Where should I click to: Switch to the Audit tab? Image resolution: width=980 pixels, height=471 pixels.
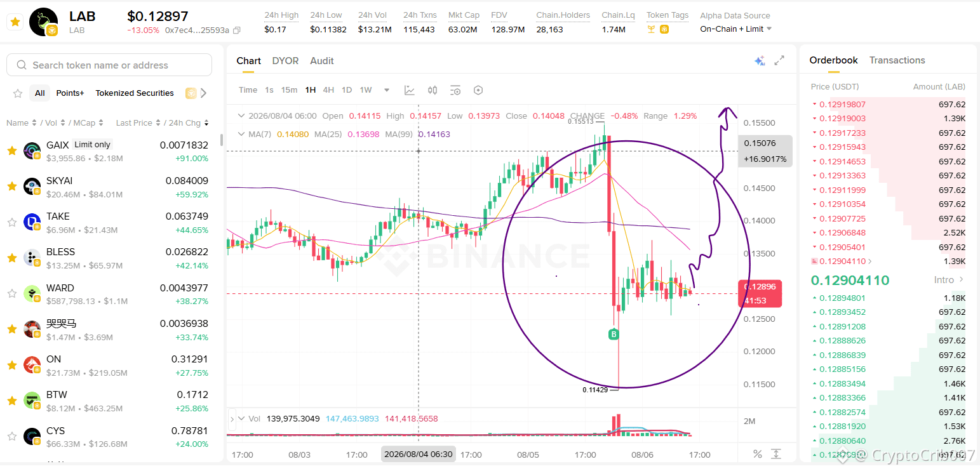coord(322,61)
